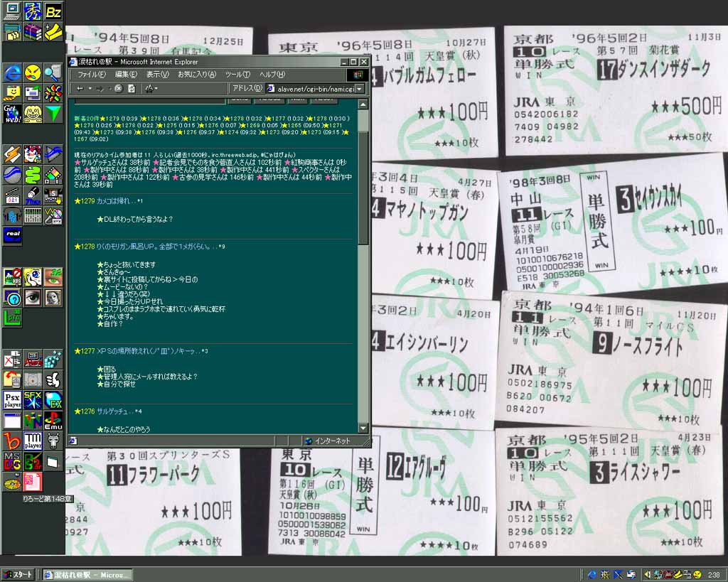Click the スタート Start button
Viewport: 728px width, 582px height.
(x=18, y=575)
